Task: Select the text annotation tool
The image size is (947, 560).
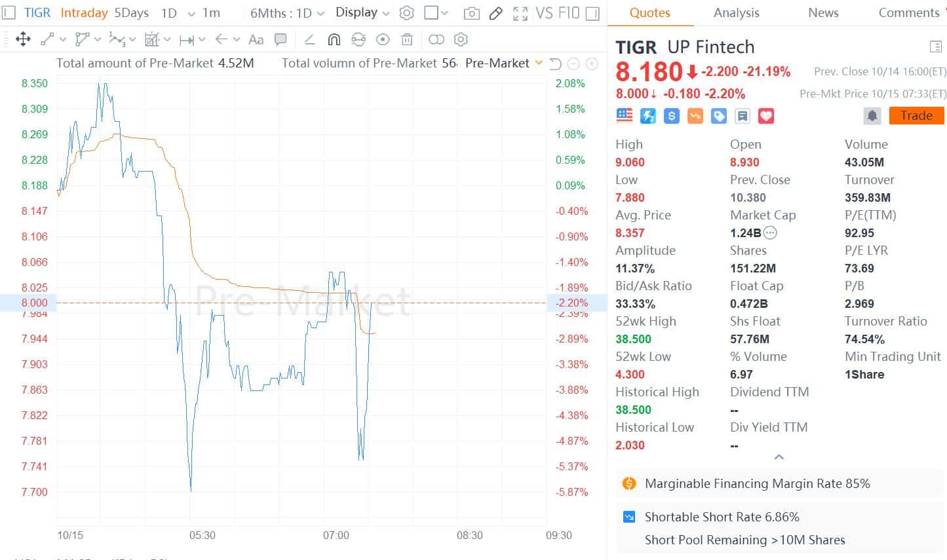Action: pos(256,39)
